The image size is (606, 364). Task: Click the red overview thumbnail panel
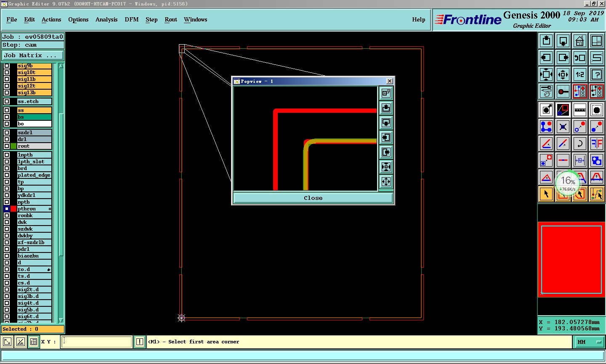[571, 259]
